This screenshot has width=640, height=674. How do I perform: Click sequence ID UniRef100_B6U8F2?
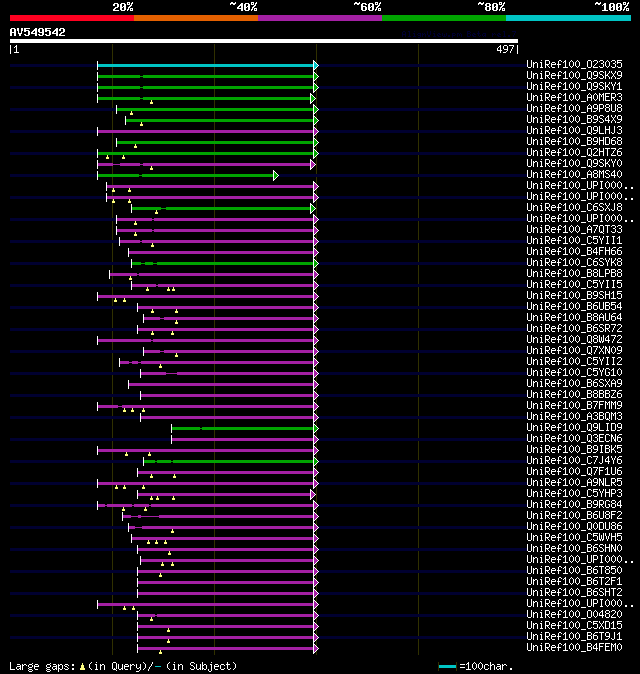[574, 516]
